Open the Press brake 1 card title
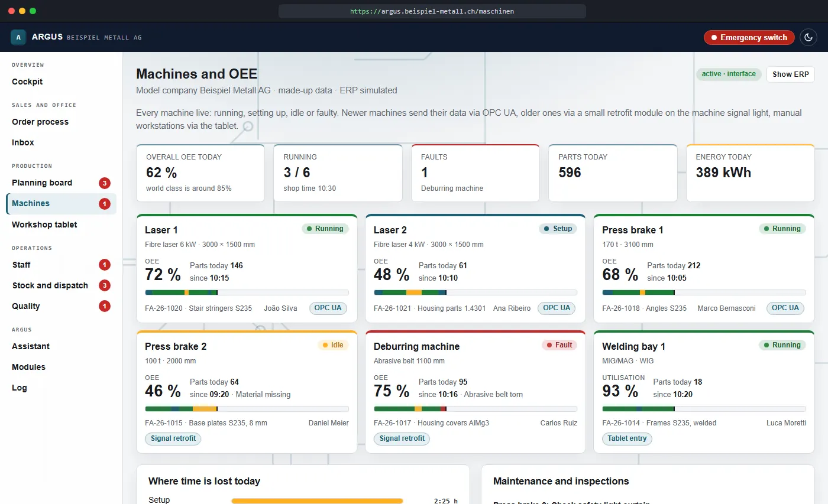 tap(633, 230)
